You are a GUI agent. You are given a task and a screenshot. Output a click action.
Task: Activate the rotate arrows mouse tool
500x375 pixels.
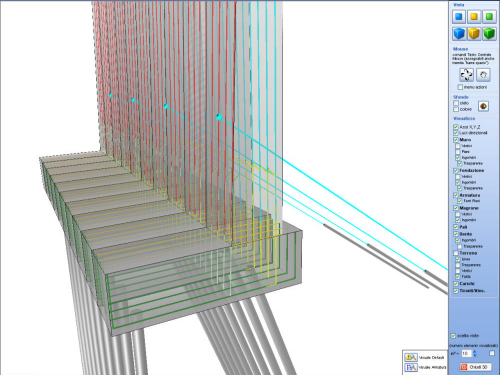coord(466,75)
